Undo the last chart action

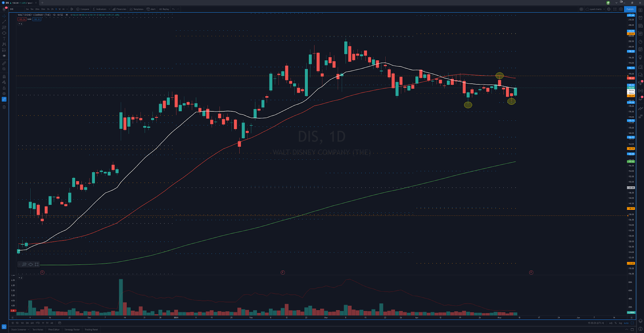(173, 9)
